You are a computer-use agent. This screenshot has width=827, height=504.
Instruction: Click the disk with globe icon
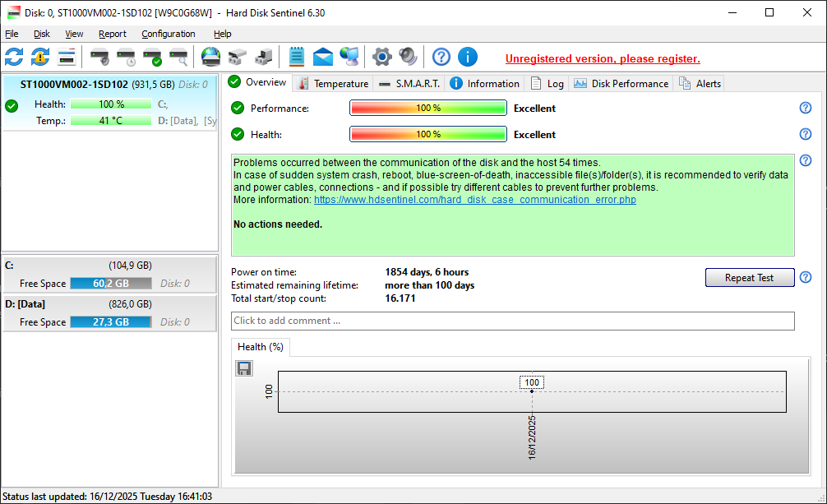click(x=210, y=57)
